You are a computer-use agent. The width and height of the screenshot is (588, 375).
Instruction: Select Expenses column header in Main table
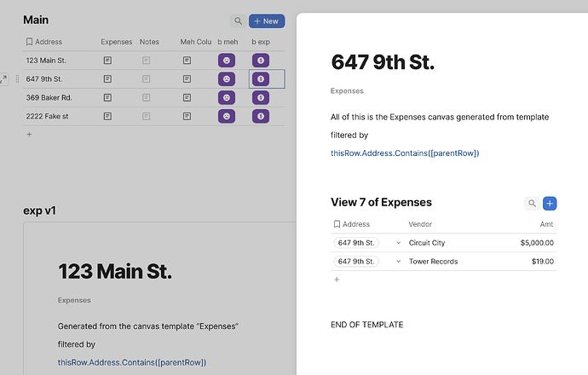coord(116,42)
